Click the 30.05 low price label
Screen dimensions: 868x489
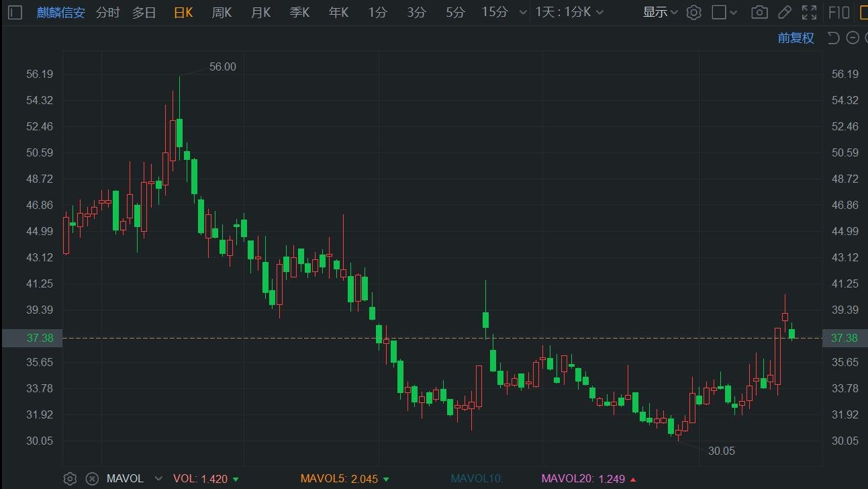(722, 451)
